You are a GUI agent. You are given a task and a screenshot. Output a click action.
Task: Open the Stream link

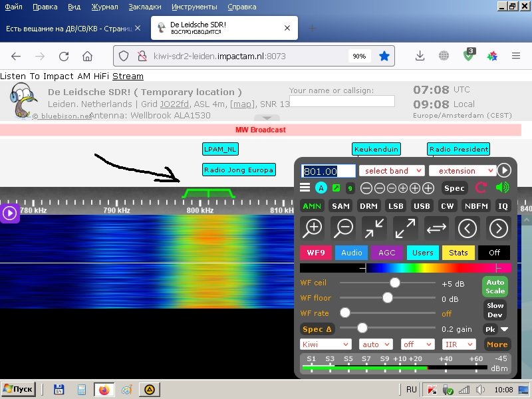(x=128, y=76)
